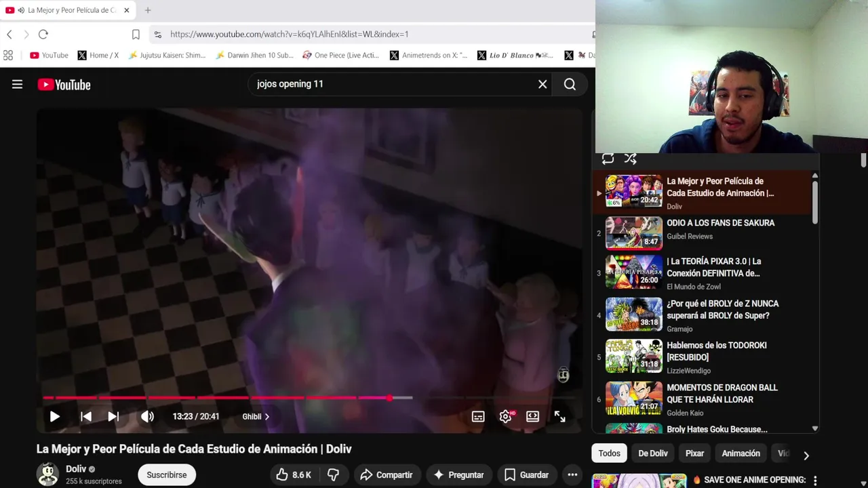This screenshot has height=488, width=868.
Task: Select the 'De Doliv' filter chip
Action: coord(653,453)
